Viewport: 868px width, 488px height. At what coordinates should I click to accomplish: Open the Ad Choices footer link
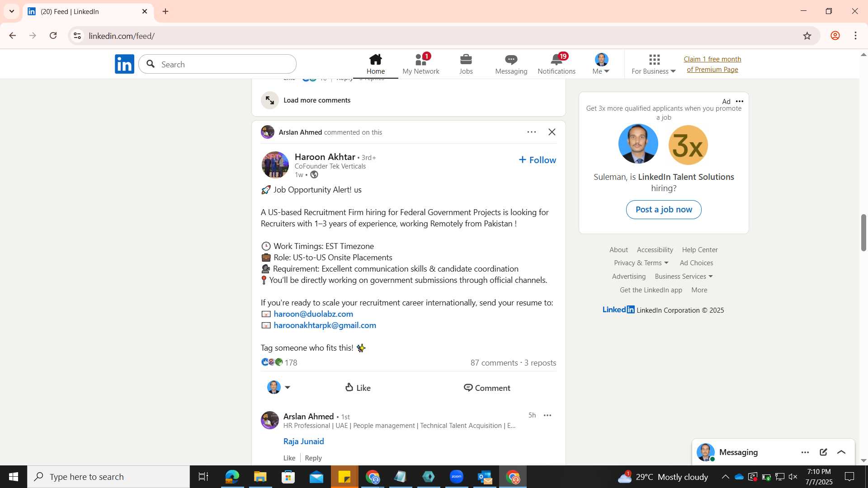[696, 263]
